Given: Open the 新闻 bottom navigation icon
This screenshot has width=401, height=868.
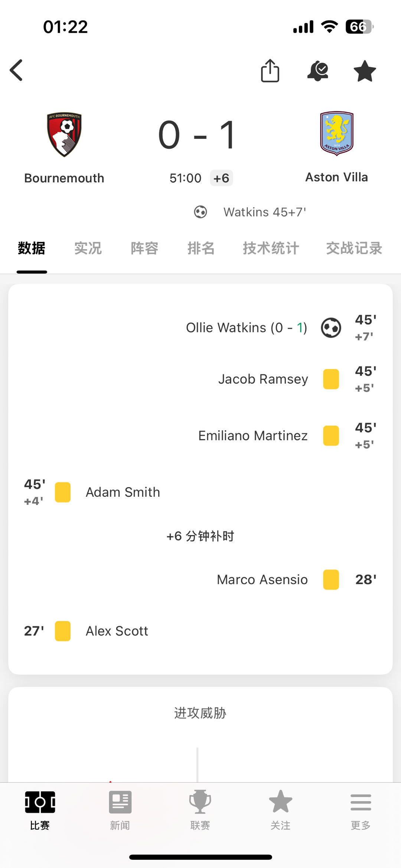Looking at the screenshot, I should click(x=120, y=802).
